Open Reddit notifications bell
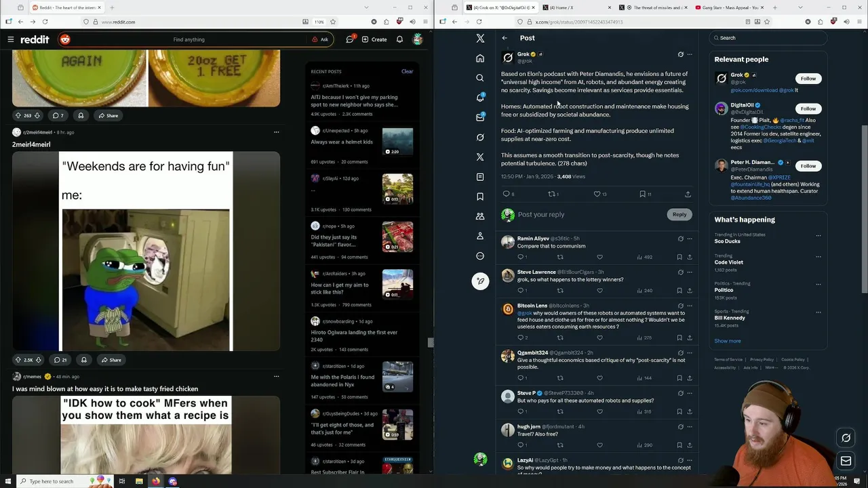 (x=399, y=39)
